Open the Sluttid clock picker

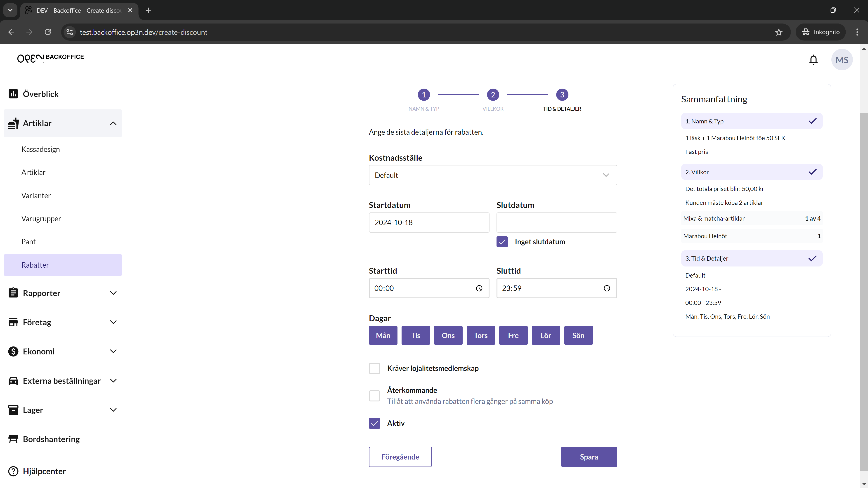(607, 288)
